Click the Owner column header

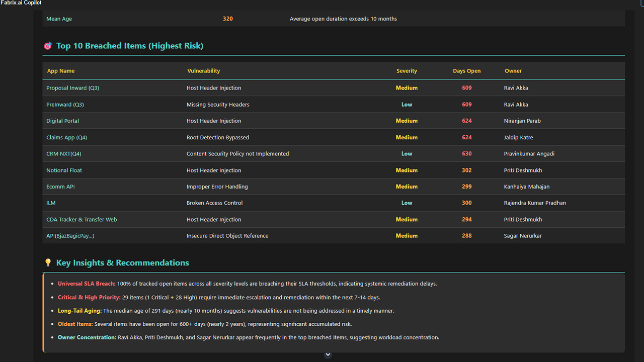(x=513, y=71)
